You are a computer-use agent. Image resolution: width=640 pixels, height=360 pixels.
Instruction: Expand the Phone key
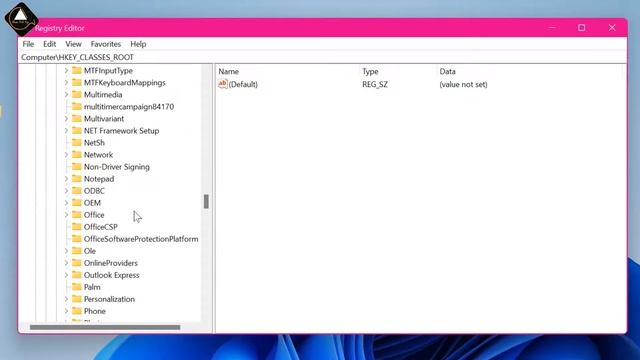tap(66, 311)
